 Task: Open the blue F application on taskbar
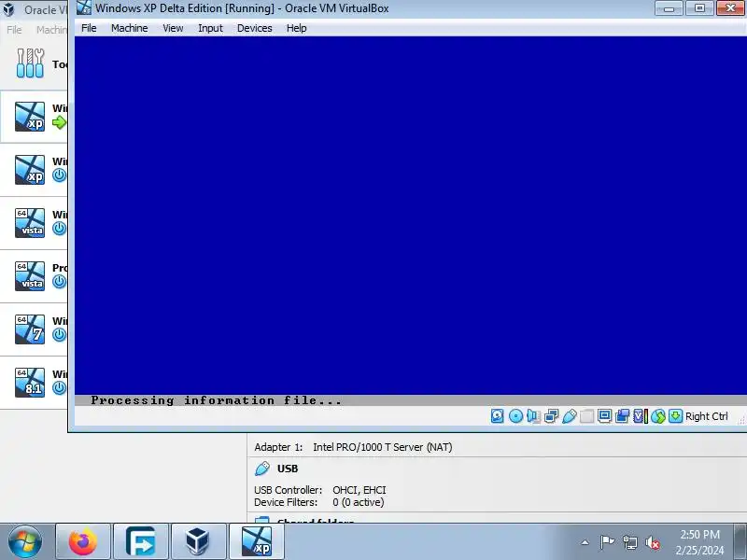point(141,541)
